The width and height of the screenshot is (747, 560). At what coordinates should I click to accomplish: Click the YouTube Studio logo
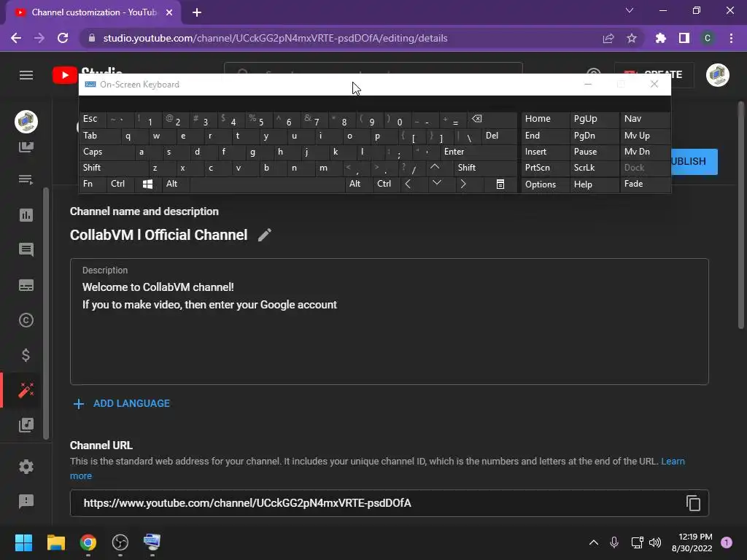[x=88, y=75]
